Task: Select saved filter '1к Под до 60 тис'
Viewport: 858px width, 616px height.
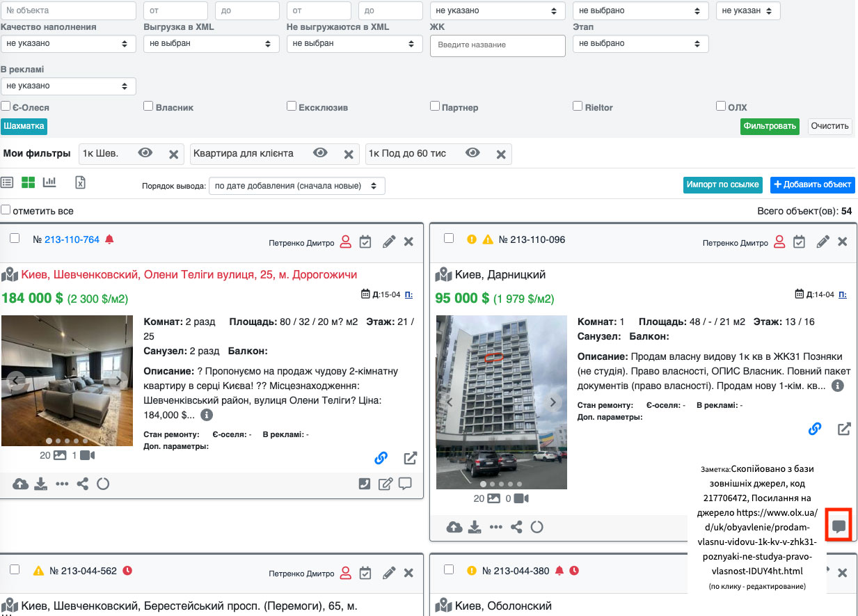Action: pos(407,154)
